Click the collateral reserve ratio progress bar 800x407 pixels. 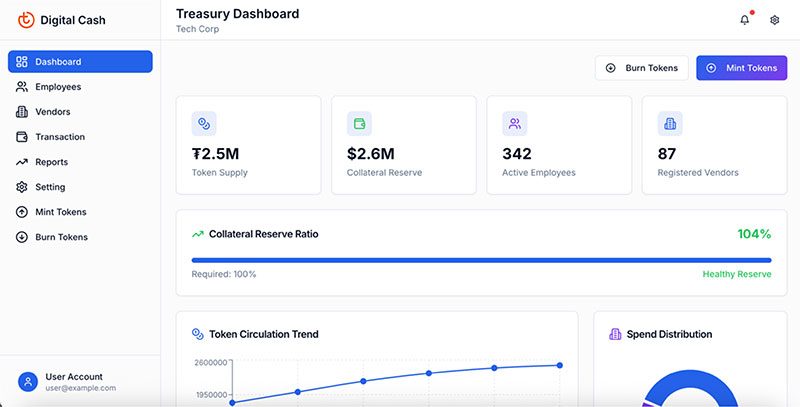[x=481, y=260]
